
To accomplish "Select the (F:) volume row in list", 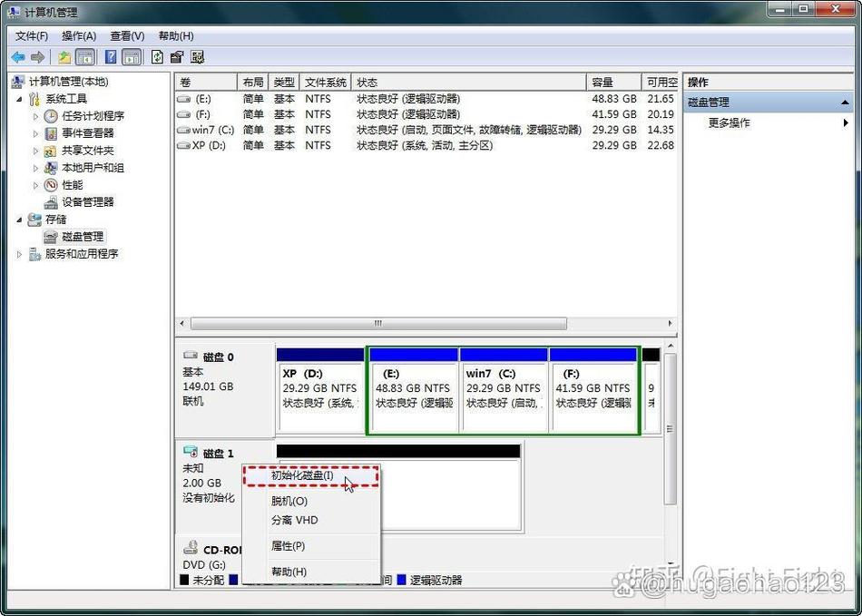I will pos(426,114).
